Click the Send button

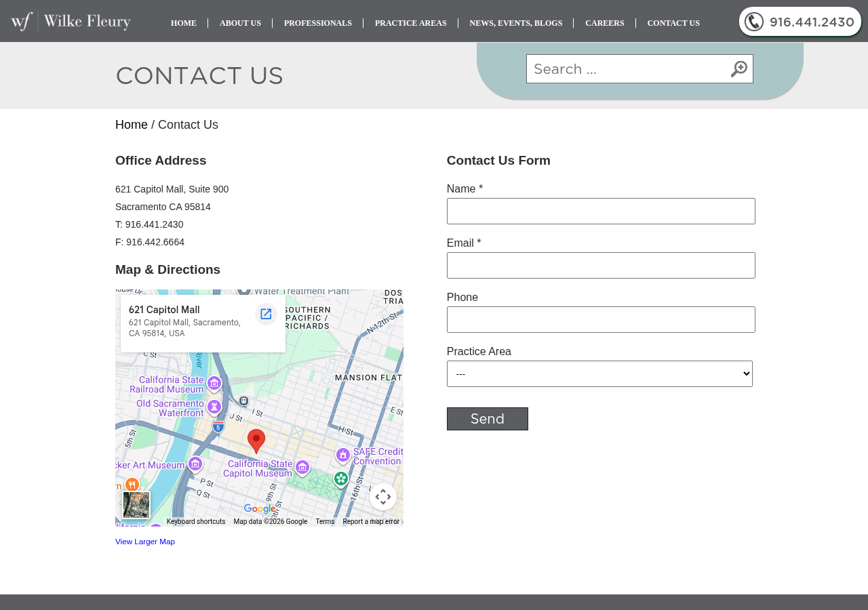(x=487, y=418)
